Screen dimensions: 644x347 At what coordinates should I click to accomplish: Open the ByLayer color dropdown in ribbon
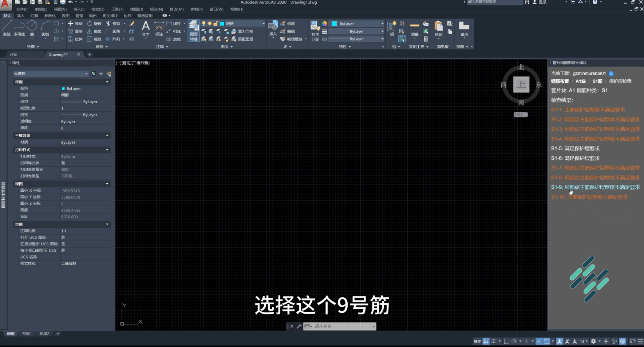[x=382, y=24]
